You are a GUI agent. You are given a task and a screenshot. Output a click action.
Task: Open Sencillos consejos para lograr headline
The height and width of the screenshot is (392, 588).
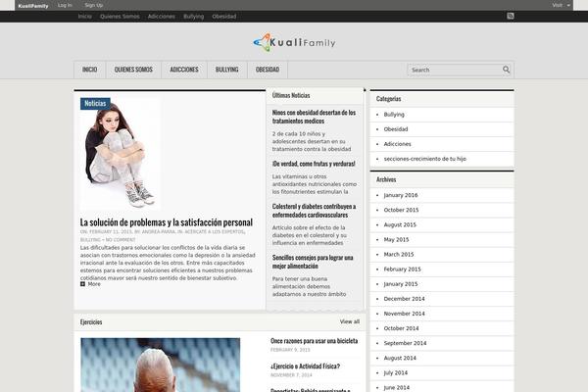click(x=313, y=262)
